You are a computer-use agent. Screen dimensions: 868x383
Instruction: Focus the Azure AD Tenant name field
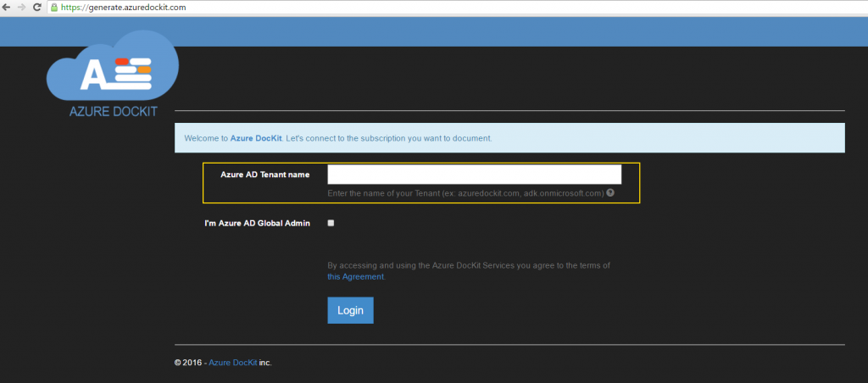click(x=475, y=175)
